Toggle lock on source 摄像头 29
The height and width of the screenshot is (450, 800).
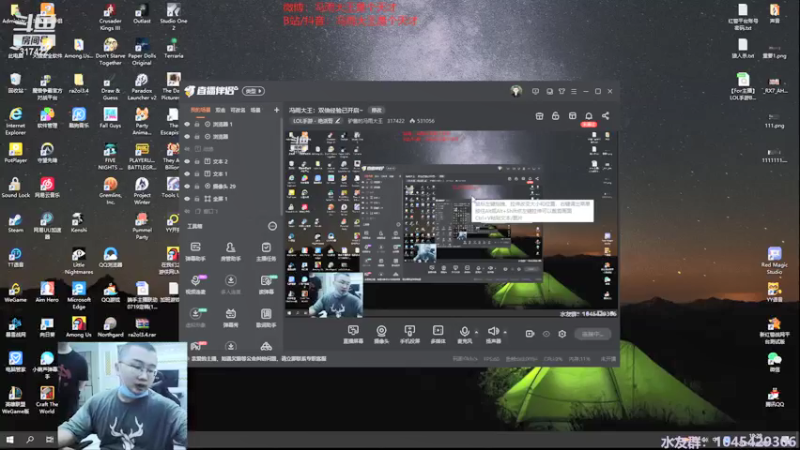[197, 186]
